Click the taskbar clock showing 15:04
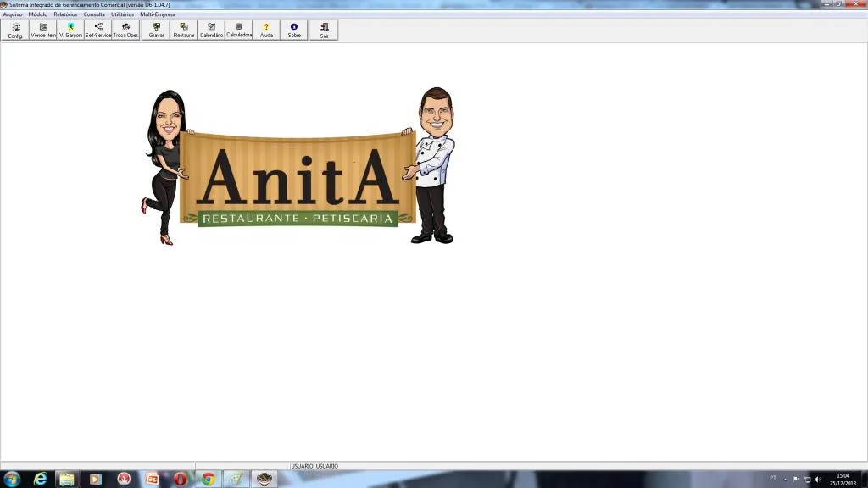Image resolution: width=868 pixels, height=488 pixels. click(x=843, y=480)
